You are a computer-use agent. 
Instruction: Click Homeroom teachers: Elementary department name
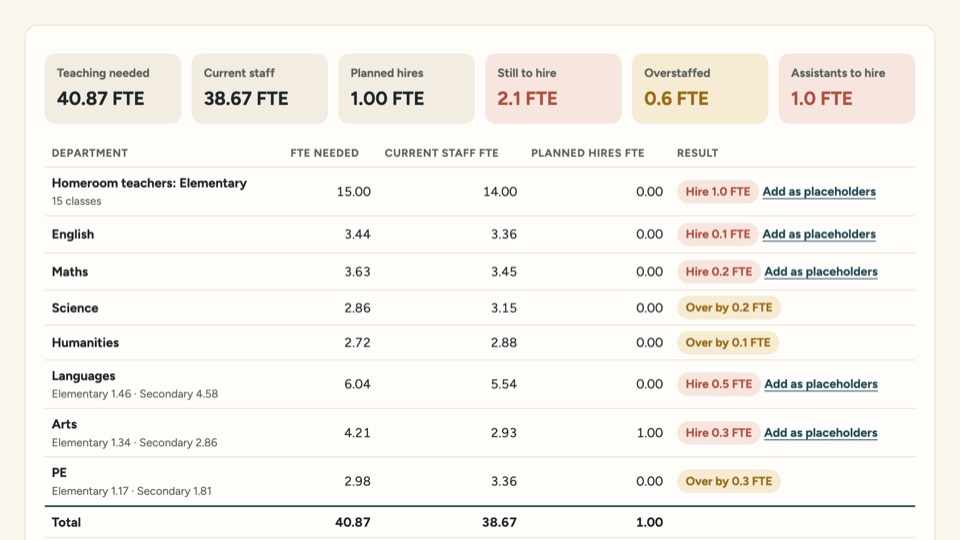[149, 183]
